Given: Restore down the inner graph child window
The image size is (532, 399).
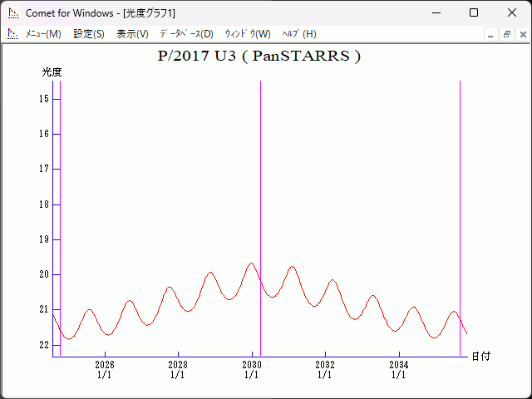Looking at the screenshot, I should point(506,34).
